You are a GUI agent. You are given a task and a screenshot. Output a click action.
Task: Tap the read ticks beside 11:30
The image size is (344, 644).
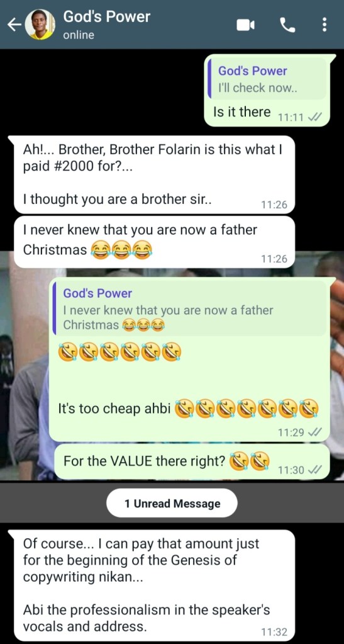click(x=313, y=470)
